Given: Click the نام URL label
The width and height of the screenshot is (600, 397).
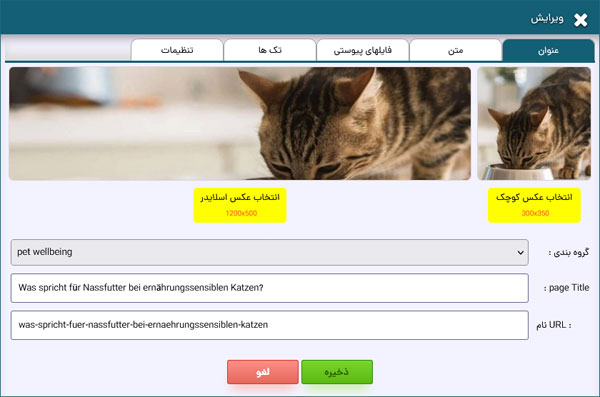Looking at the screenshot, I should [x=554, y=325].
